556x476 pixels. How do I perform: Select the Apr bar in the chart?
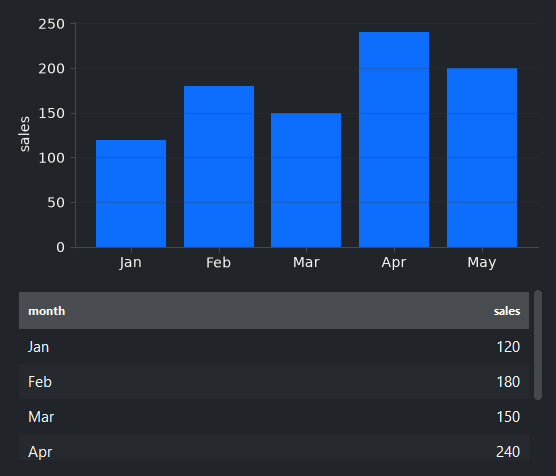coord(394,139)
